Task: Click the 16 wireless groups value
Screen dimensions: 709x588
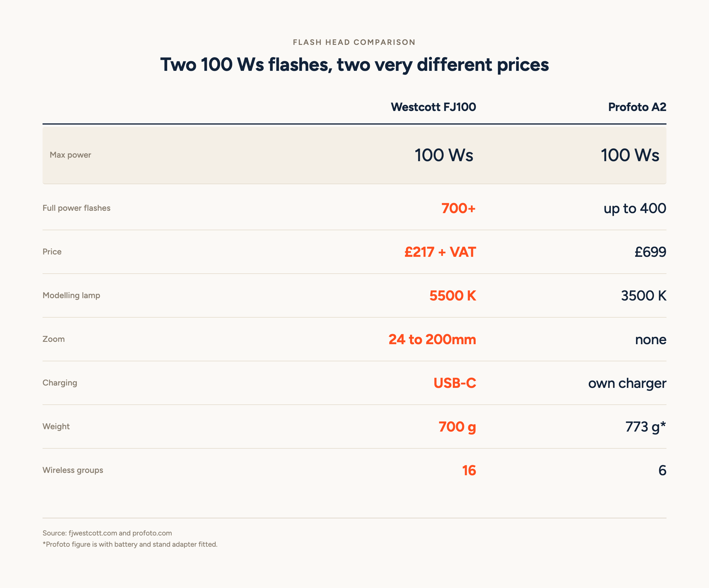Action: 469,470
